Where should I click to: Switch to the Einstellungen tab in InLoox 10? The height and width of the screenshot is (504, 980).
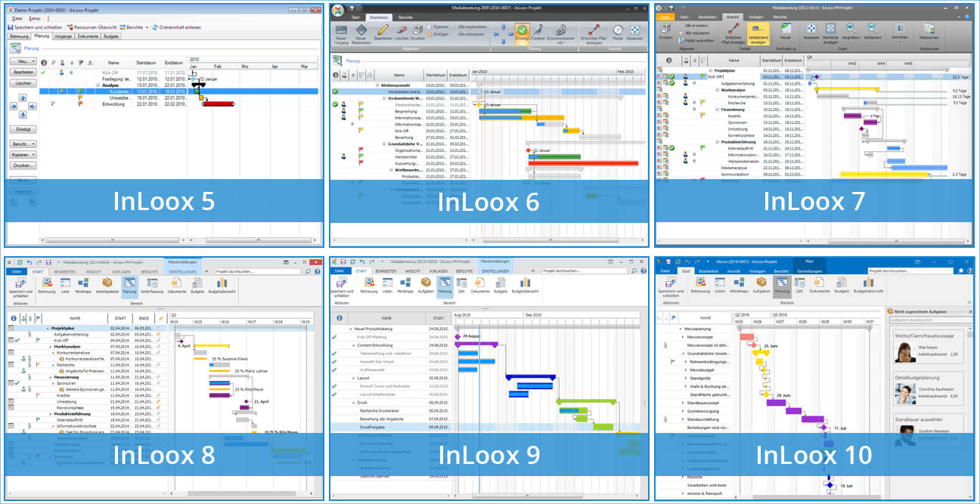pos(810,271)
